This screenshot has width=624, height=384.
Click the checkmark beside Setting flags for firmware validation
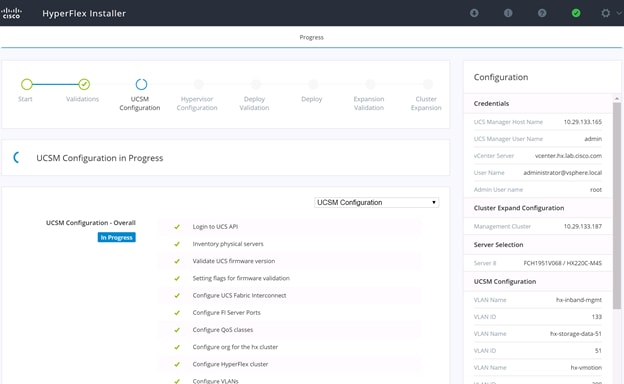(x=177, y=278)
